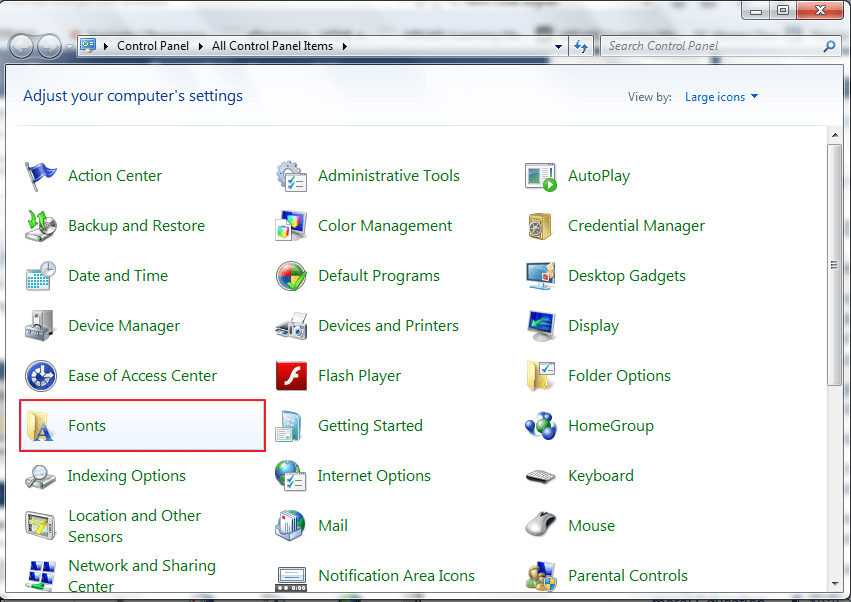The image size is (851, 602).
Task: Expand the arrow after Control Panel breadcrumb
Action: pos(200,46)
